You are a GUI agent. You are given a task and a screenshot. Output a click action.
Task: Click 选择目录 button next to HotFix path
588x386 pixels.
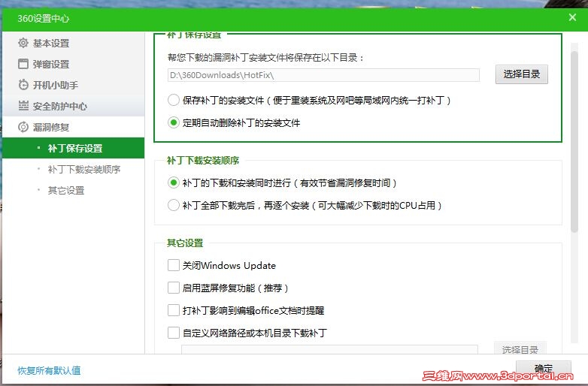[x=521, y=74]
